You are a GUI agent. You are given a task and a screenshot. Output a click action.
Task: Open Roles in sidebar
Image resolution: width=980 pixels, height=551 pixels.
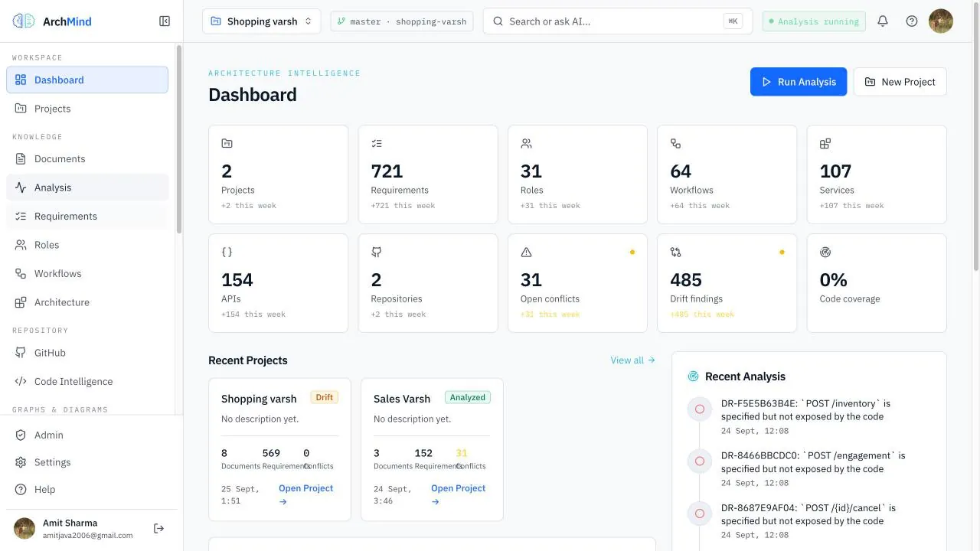point(87,245)
